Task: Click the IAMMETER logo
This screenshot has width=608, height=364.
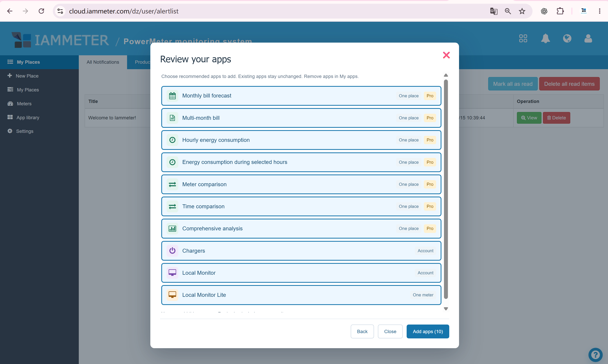Action: [60, 40]
